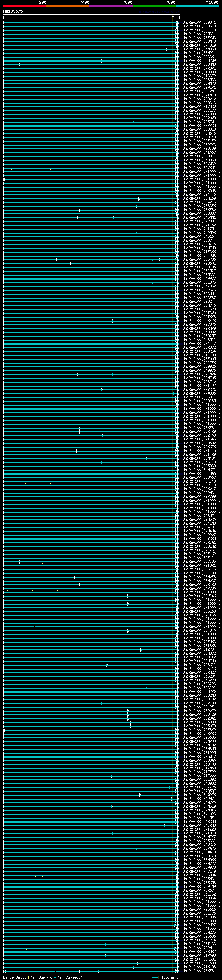This screenshot has height=980, width=222.
Task: Select label UniRef100_B0W973
Action: pos(199,868)
